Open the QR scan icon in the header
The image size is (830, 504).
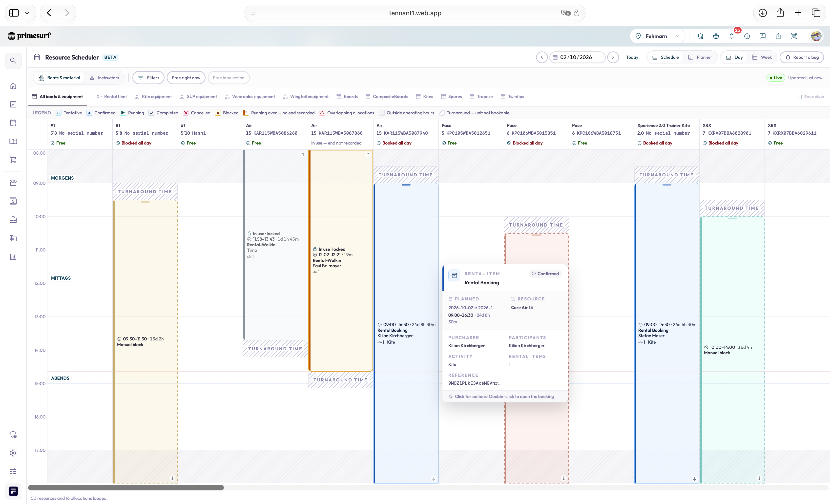pyautogui.click(x=794, y=36)
